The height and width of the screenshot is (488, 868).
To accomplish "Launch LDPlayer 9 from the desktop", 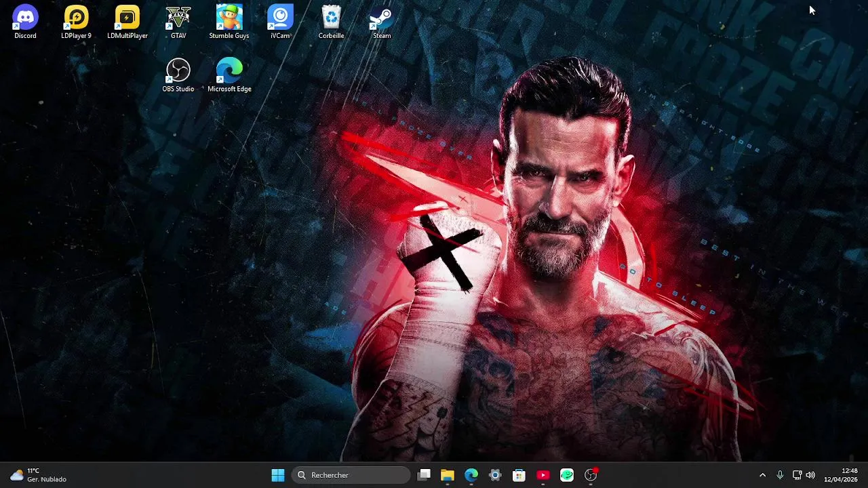I will [76, 22].
